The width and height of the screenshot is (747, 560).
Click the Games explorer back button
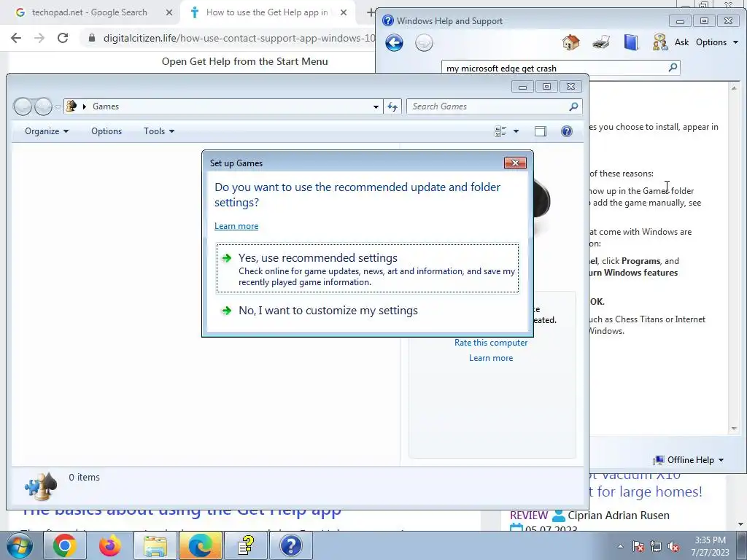pos(23,106)
